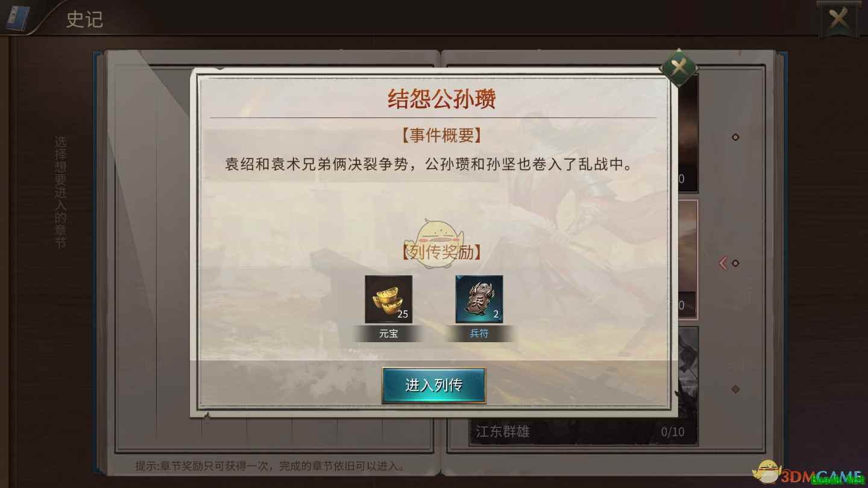Screen dimensions: 868x488
Task: Select the middle chapter dot beside red arrow
Action: 735,263
